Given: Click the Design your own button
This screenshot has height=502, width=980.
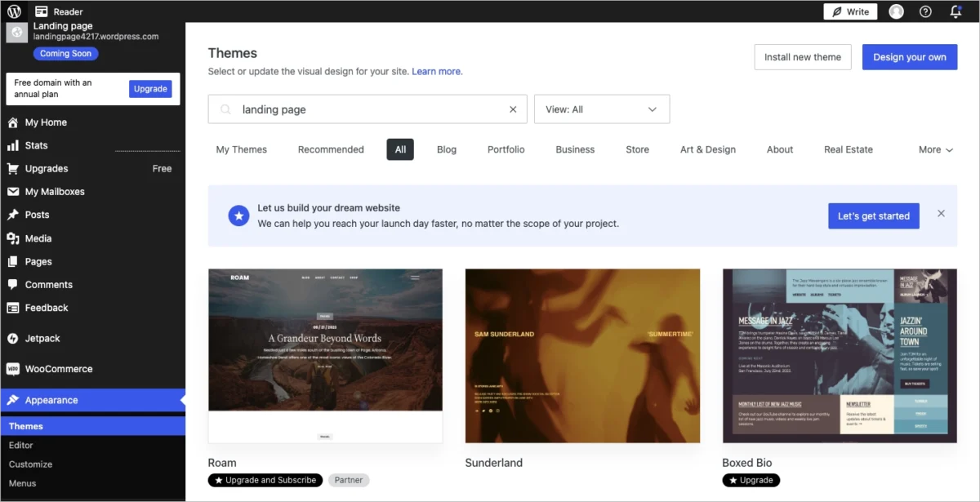Looking at the screenshot, I should [x=909, y=57].
